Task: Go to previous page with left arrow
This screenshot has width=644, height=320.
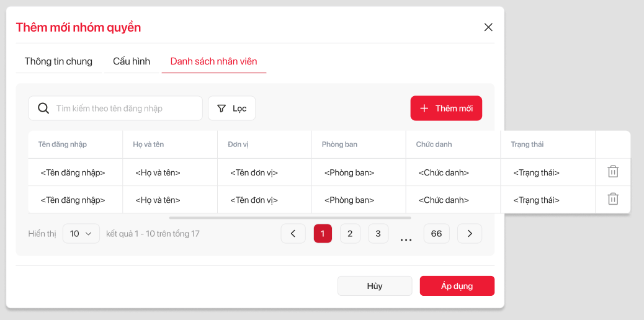Action: click(293, 234)
